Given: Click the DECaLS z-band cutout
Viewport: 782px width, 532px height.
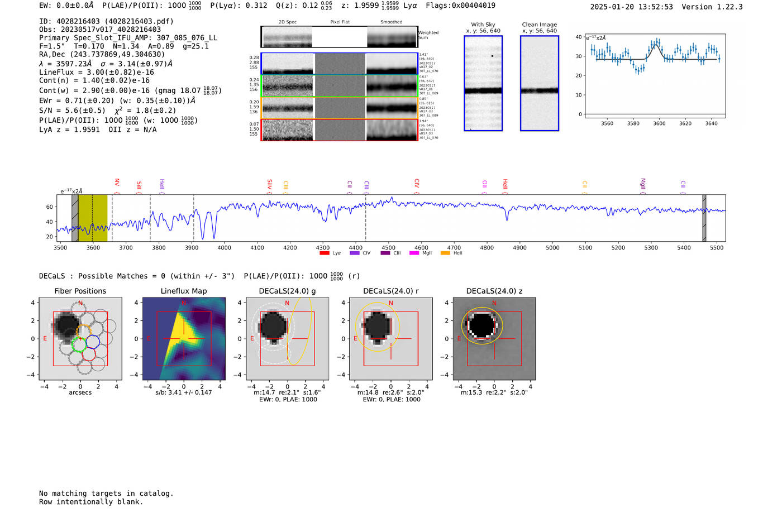Looking at the screenshot, I should coord(494,339).
